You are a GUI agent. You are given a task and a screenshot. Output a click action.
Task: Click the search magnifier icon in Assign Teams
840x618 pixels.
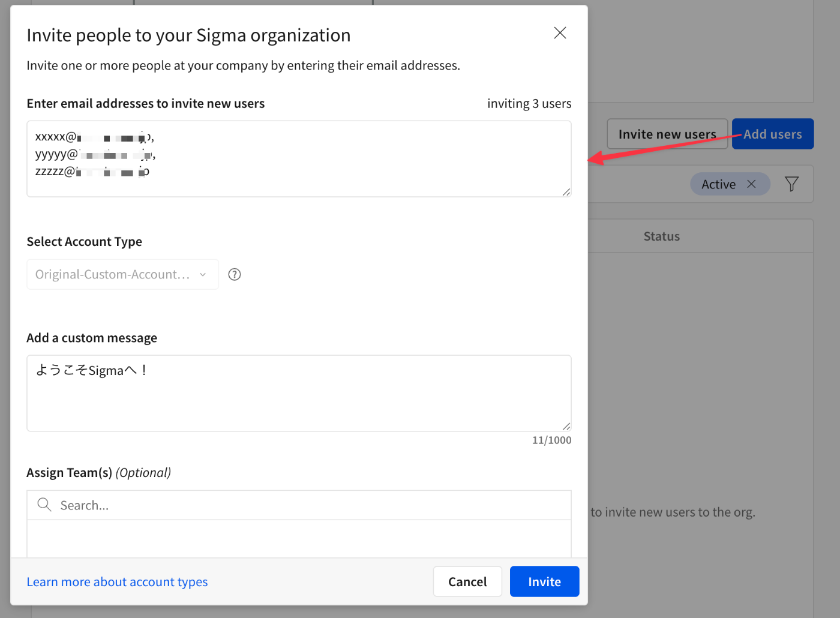44,505
